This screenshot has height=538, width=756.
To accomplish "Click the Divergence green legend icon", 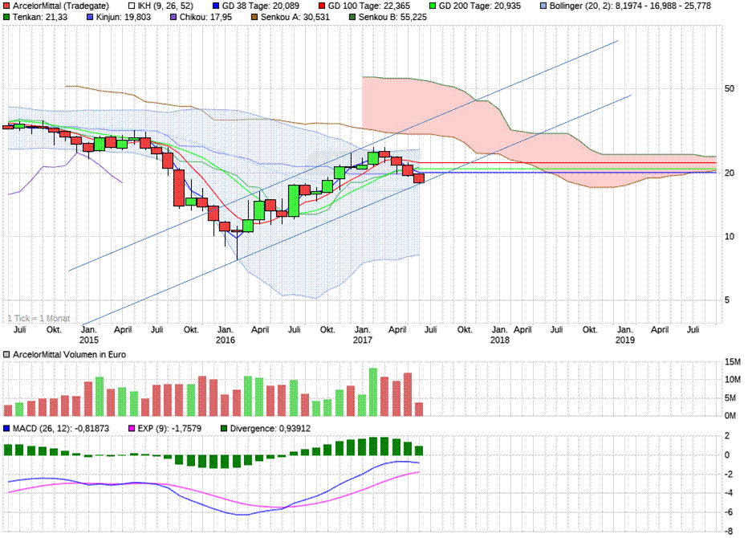I will pos(226,428).
